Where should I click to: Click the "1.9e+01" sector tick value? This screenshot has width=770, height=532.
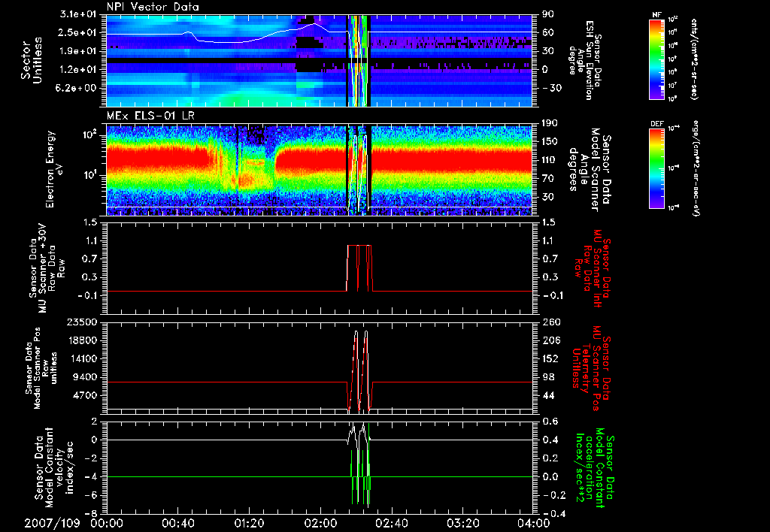click(x=80, y=52)
